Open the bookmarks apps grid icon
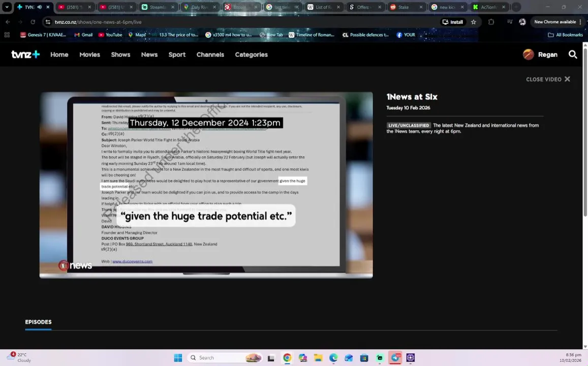This screenshot has width=588, height=366. [x=7, y=35]
